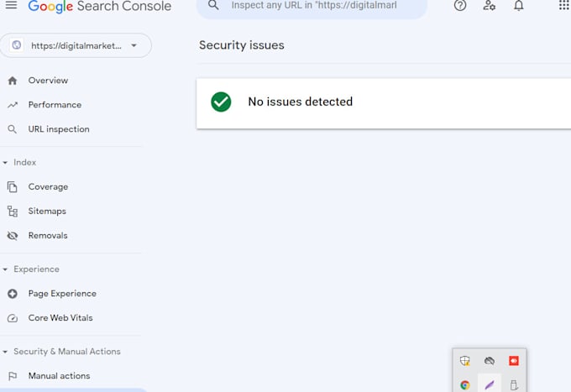
Task: Open the Sitemaps page
Action: coord(47,212)
